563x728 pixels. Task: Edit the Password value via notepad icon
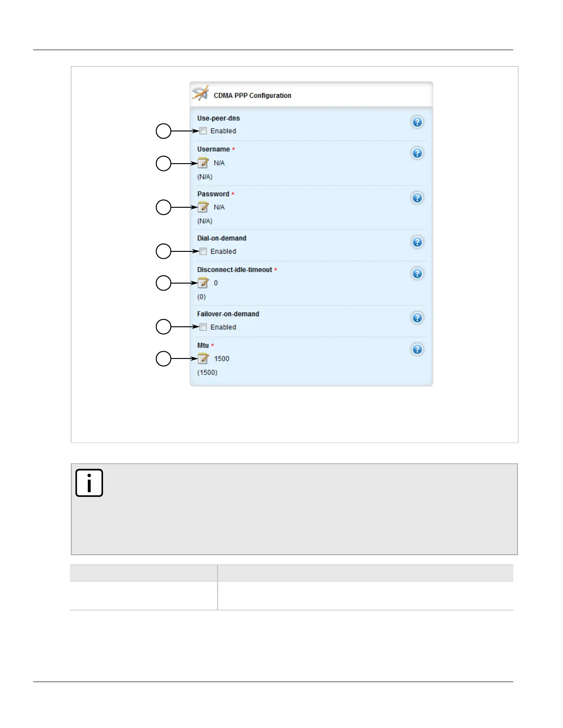[x=203, y=207]
